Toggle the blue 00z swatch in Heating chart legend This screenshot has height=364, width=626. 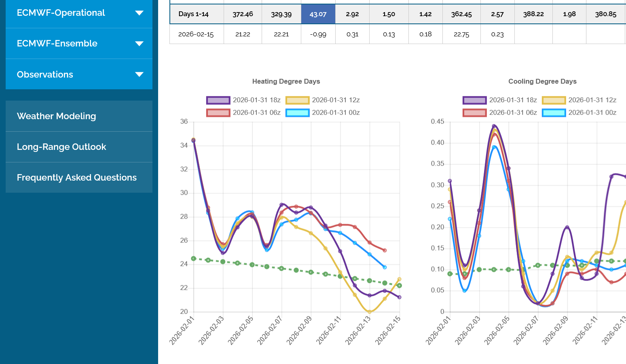(297, 113)
